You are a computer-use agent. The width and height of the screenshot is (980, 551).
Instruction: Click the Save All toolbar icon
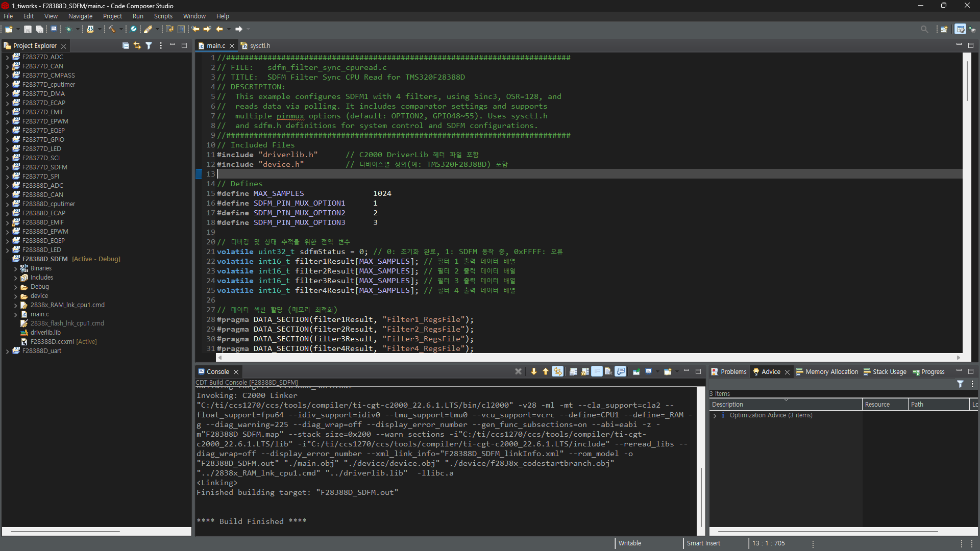coord(39,29)
